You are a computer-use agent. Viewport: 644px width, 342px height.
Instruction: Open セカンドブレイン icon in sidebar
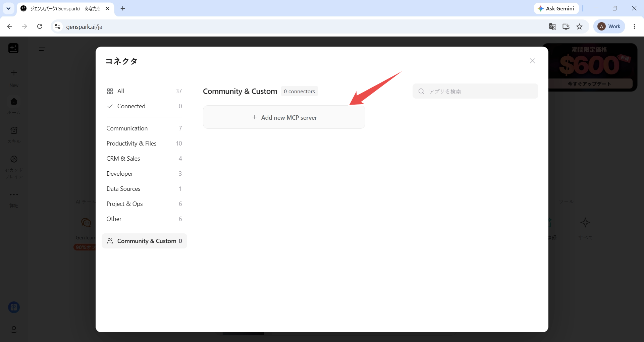(14, 159)
